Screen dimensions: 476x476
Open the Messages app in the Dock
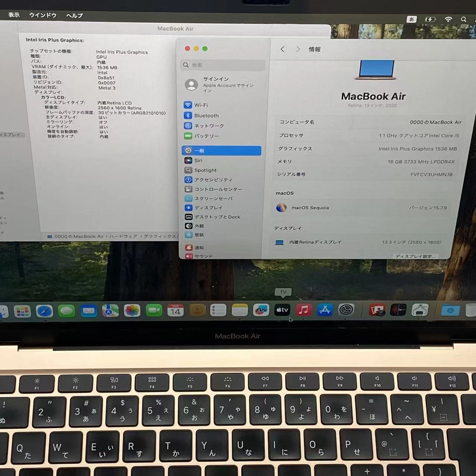[66, 311]
